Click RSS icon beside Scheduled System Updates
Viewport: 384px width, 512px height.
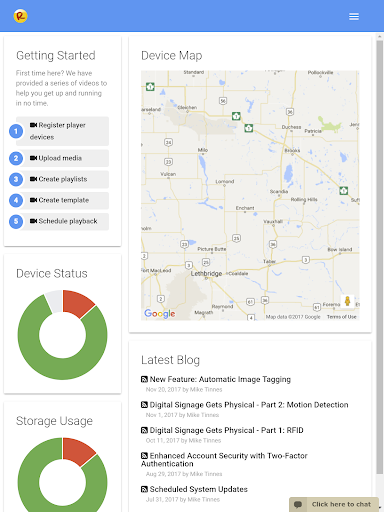(144, 489)
